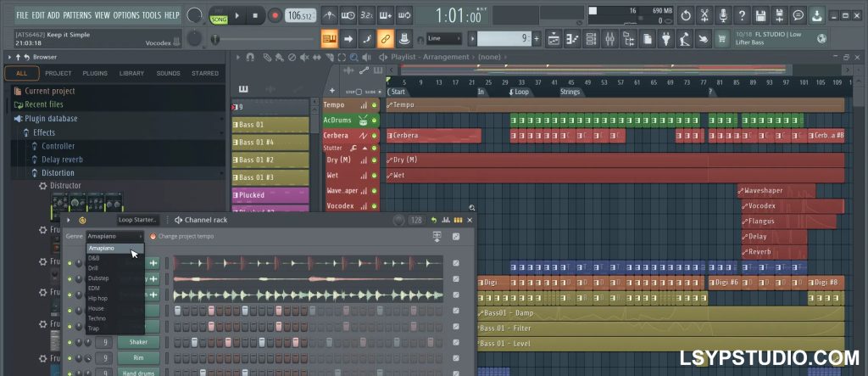868x376 pixels.
Task: Mute the Tempo track green light
Action: pyautogui.click(x=374, y=104)
